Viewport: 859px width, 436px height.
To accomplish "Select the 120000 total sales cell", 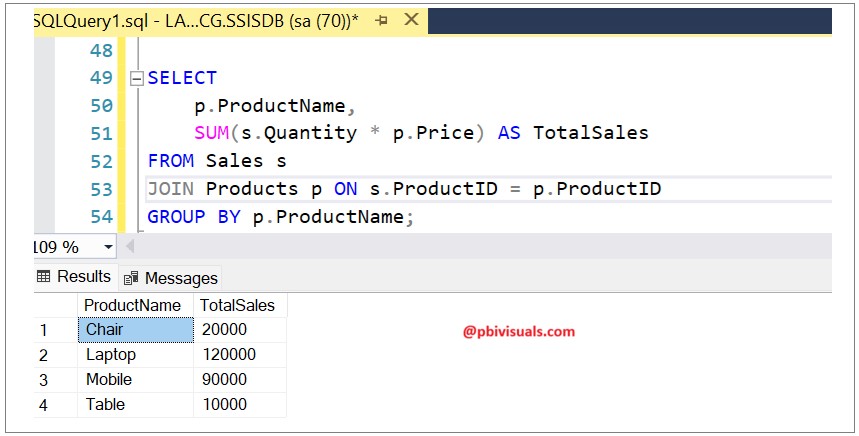I will tap(239, 355).
